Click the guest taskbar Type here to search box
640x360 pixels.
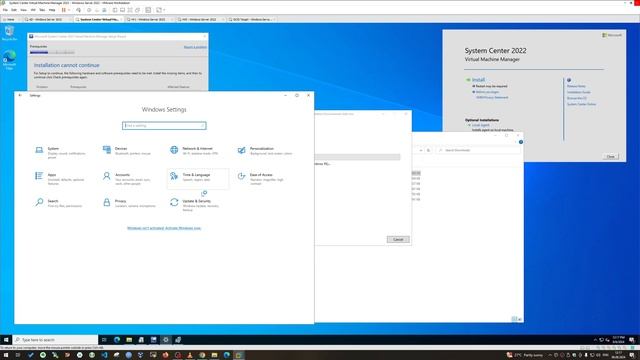55,340
